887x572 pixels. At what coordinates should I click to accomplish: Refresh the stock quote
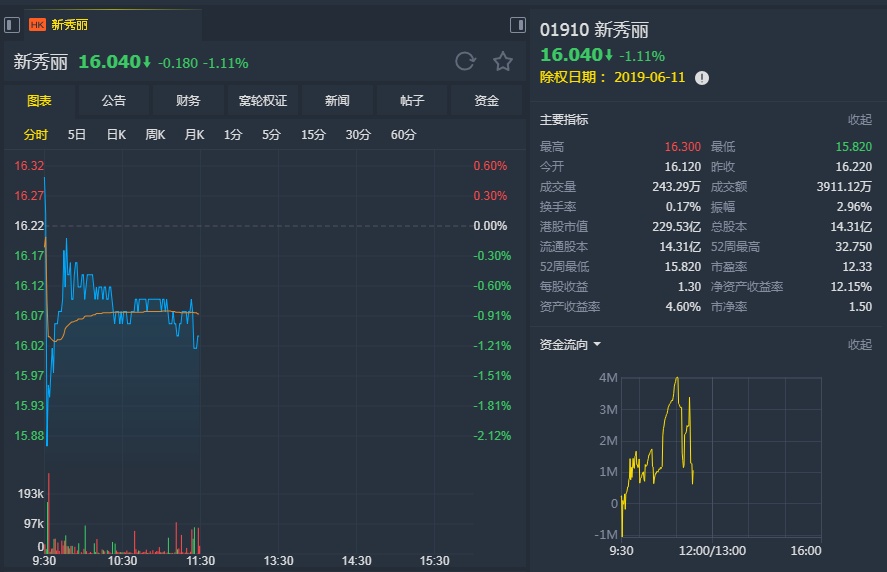465,61
